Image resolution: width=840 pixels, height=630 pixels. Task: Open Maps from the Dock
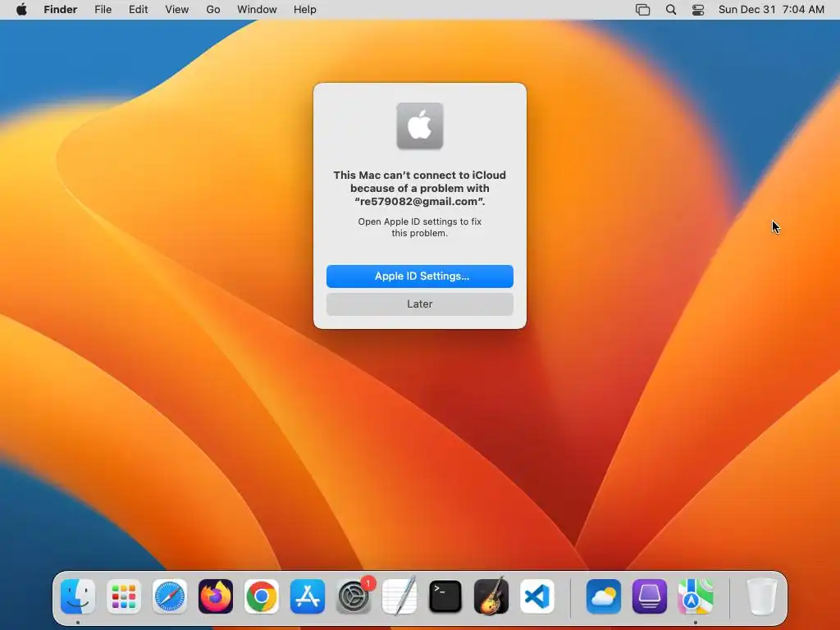coord(696,596)
